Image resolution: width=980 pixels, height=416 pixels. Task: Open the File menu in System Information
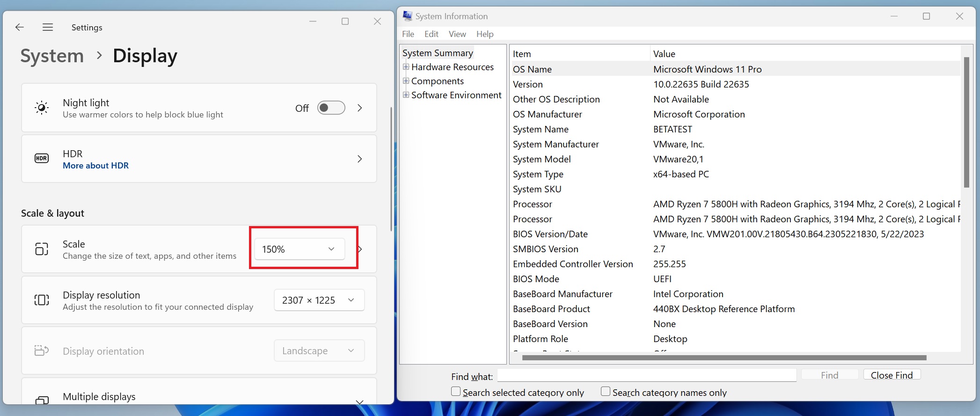408,34
